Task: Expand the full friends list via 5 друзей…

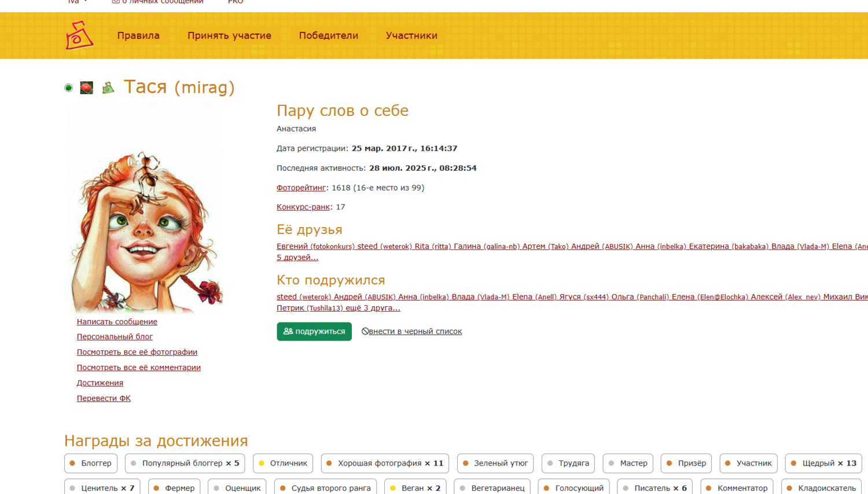Action: pos(297,257)
